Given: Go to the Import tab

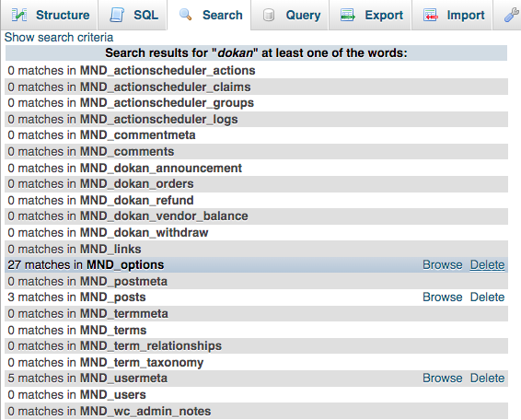Looking at the screenshot, I should click(453, 15).
